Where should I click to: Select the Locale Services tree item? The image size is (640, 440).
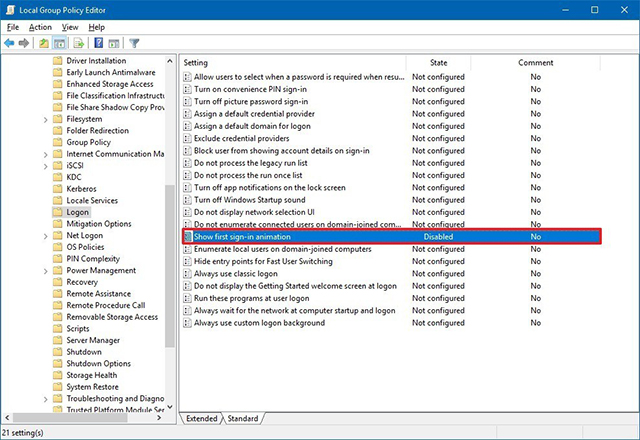(92, 201)
